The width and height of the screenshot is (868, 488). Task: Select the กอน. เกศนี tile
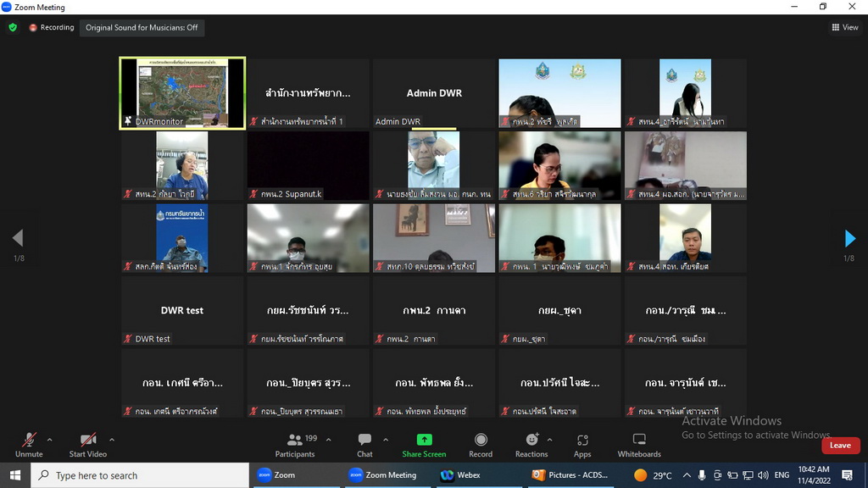point(182,383)
